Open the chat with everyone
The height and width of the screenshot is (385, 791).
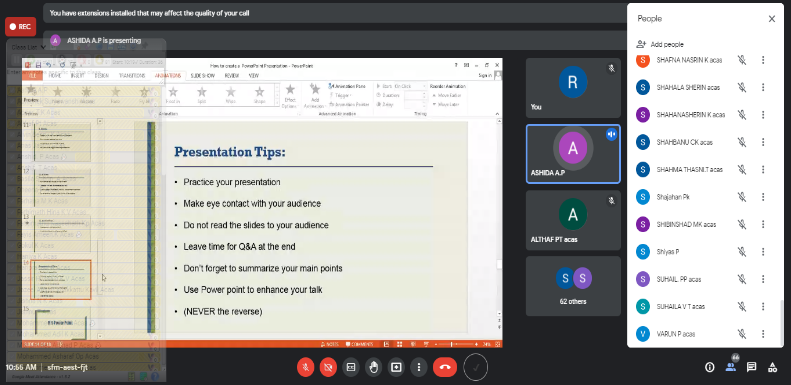(752, 367)
